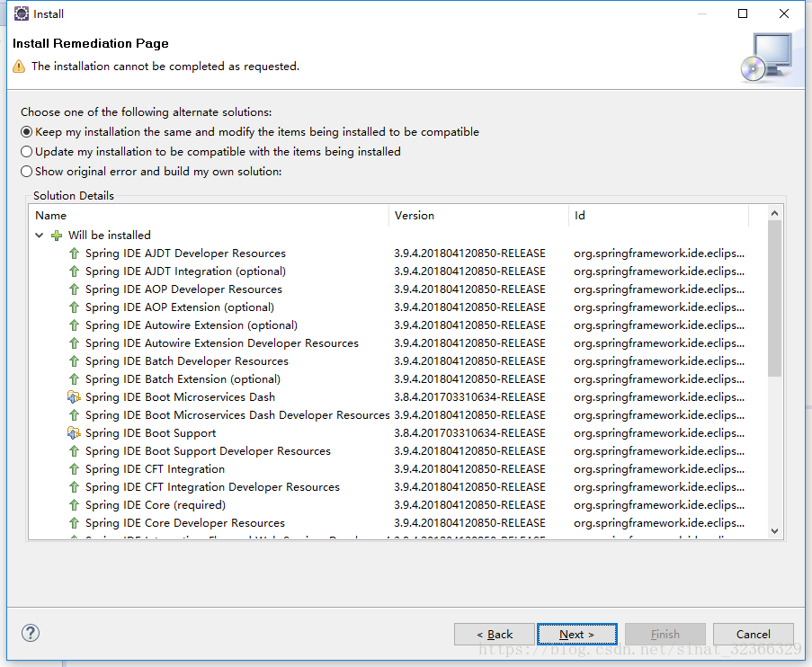Select row Spring IDE Boot Microservices Dash Developer Resources

[397, 414]
